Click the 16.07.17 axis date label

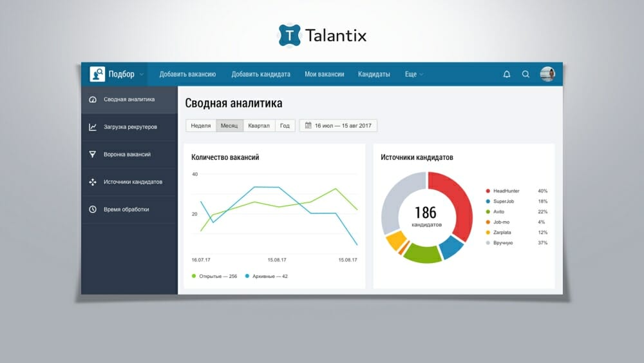click(201, 260)
